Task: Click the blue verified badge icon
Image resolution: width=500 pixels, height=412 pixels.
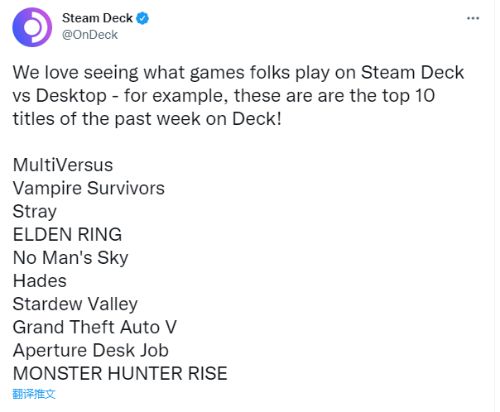Action: click(143, 18)
